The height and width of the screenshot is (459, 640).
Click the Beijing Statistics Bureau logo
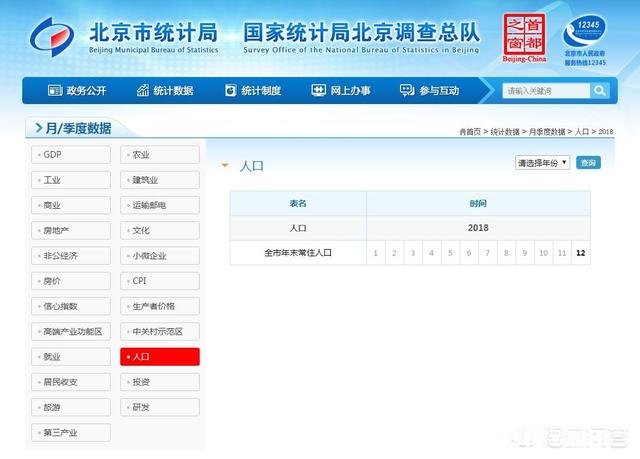[x=52, y=36]
